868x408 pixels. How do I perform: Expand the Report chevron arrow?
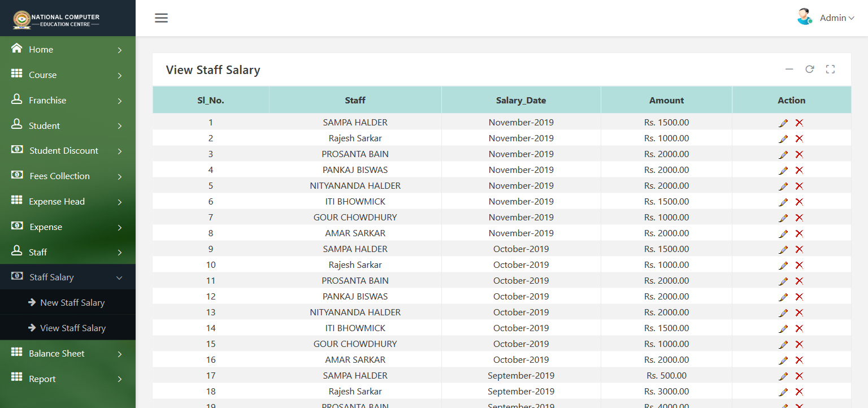point(119,380)
